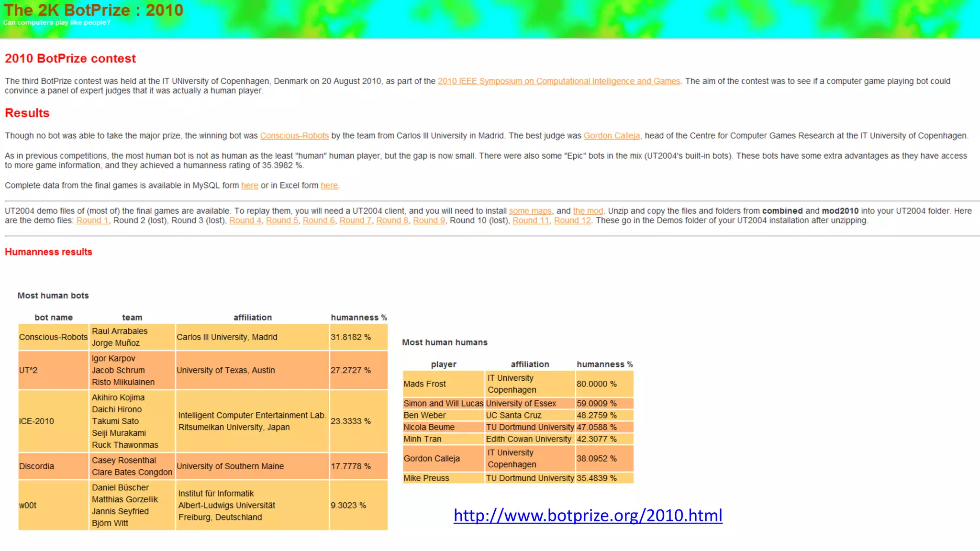
Task: Click 'University of Essex' affiliation cell
Action: [530, 404]
